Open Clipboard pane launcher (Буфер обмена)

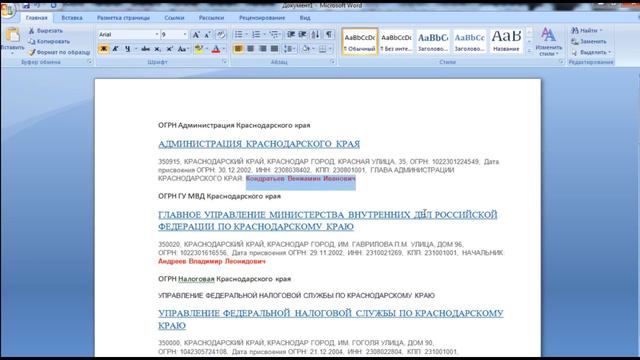coord(89,62)
